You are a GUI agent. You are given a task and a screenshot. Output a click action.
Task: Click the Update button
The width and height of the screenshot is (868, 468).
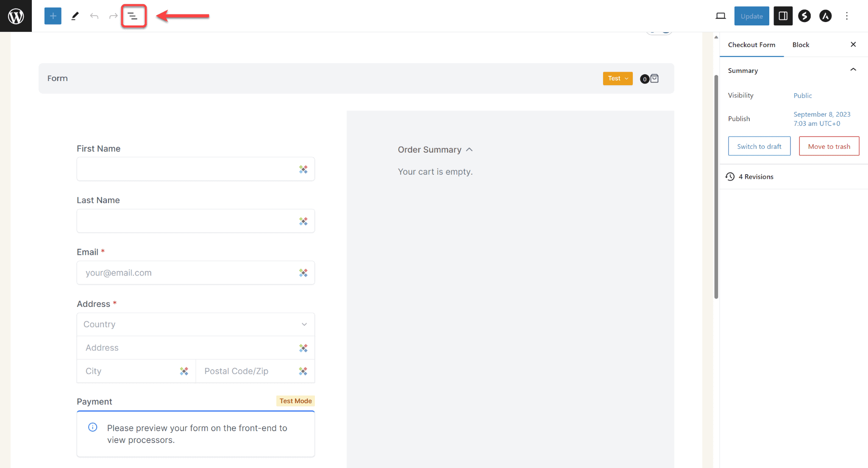[751, 16]
